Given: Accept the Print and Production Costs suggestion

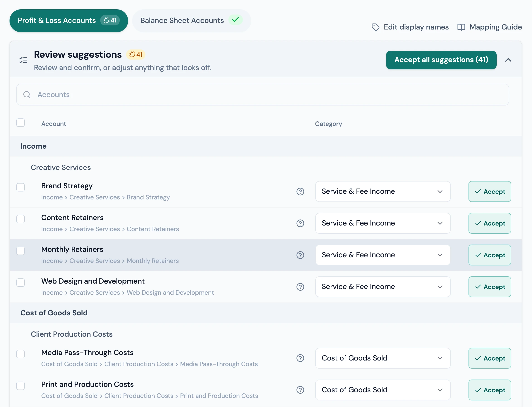Looking at the screenshot, I should click(x=489, y=390).
